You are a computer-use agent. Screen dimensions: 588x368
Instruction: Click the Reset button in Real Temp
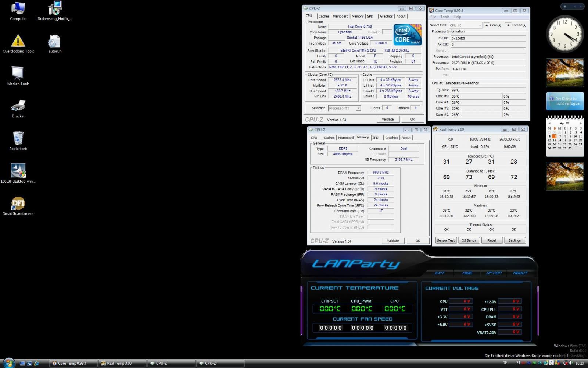point(492,240)
